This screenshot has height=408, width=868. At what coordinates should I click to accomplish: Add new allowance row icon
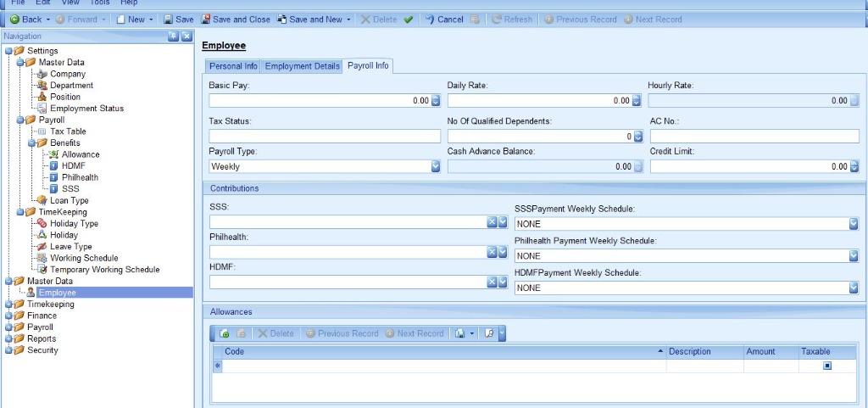(224, 333)
